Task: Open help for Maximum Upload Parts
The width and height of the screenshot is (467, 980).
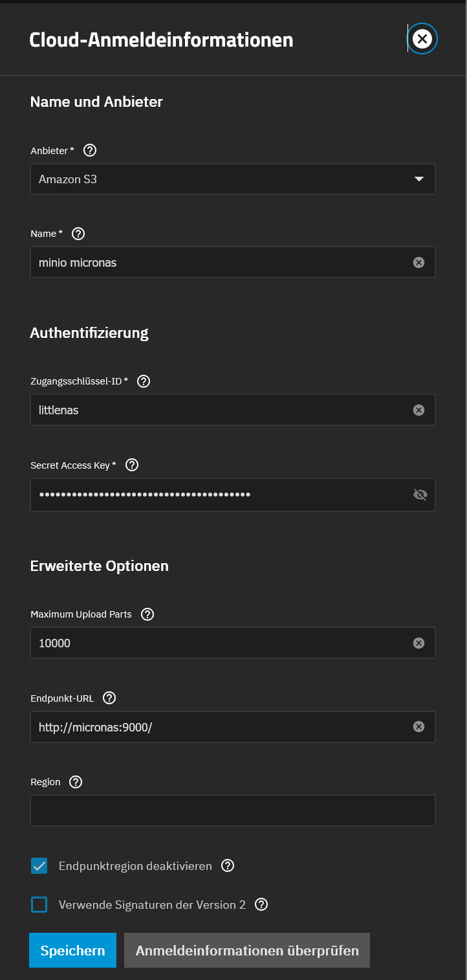Action: pyautogui.click(x=147, y=614)
